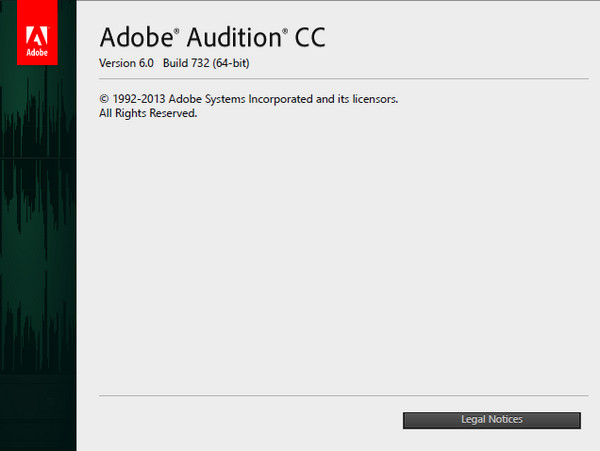Click the 'Version 6.0' text
600x451 pixels.
(x=125, y=64)
